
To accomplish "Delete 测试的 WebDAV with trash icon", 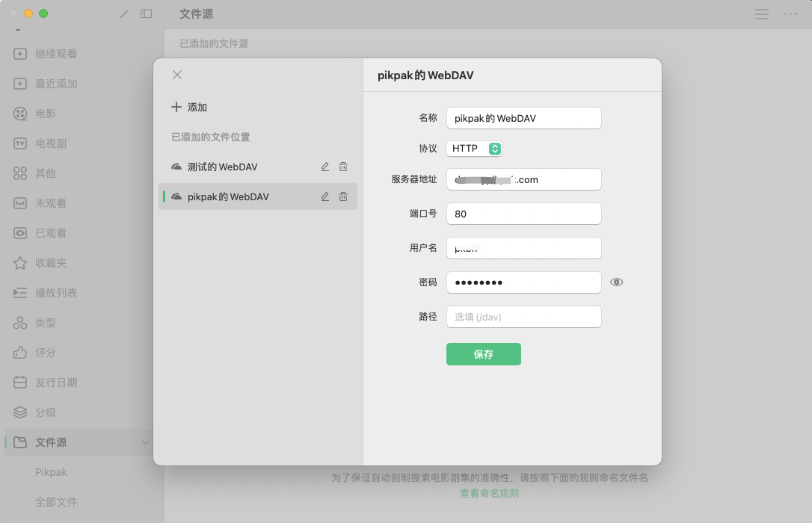I will [343, 167].
